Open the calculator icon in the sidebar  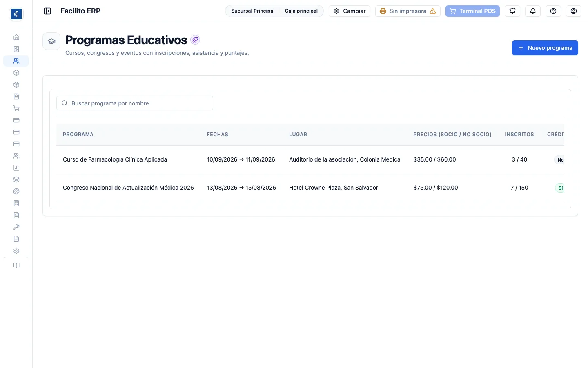click(16, 203)
